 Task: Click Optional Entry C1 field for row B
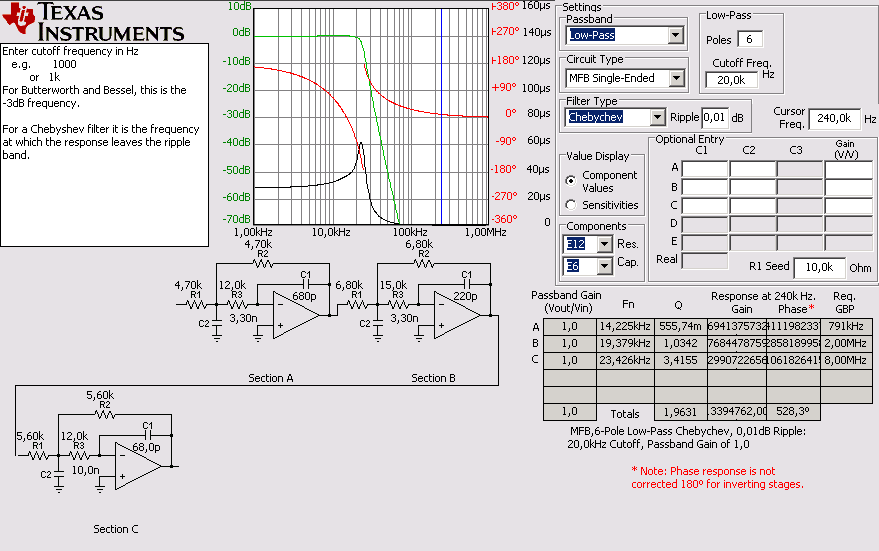point(704,187)
